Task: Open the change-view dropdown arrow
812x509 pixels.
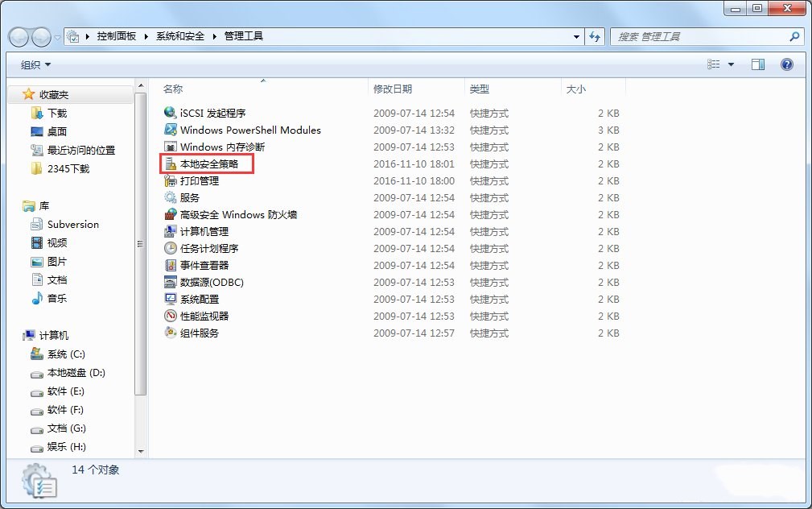Action: tap(731, 64)
